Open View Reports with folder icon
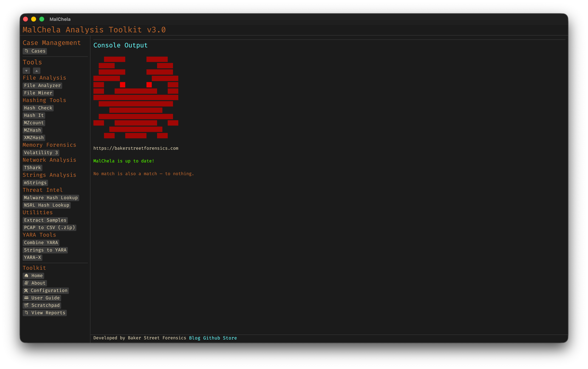 click(x=45, y=313)
